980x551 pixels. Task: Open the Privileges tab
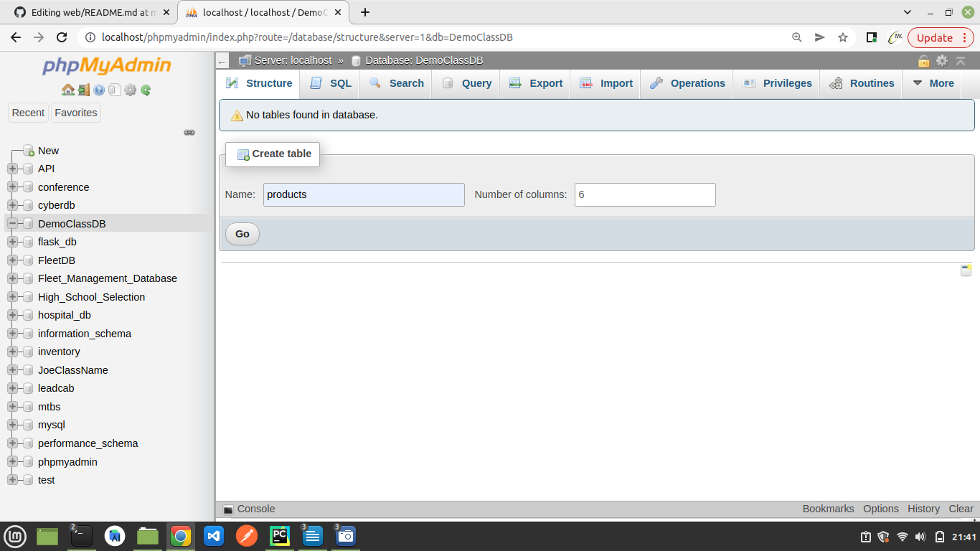tap(777, 83)
